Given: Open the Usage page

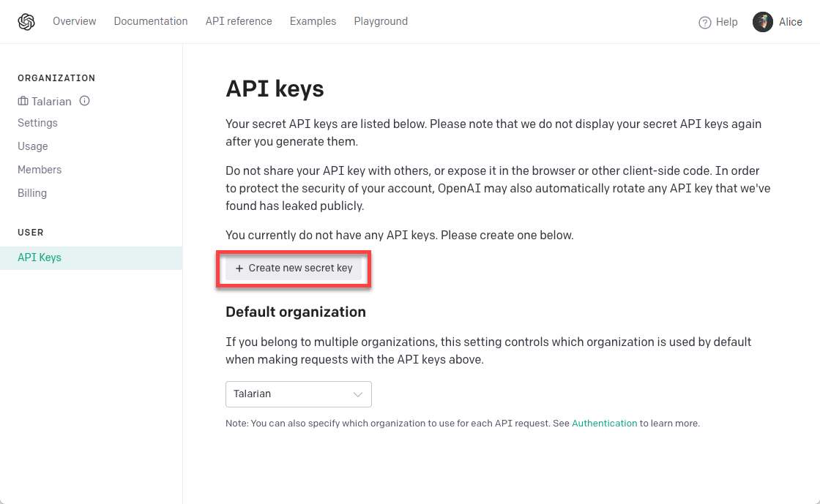Looking at the screenshot, I should [32, 146].
